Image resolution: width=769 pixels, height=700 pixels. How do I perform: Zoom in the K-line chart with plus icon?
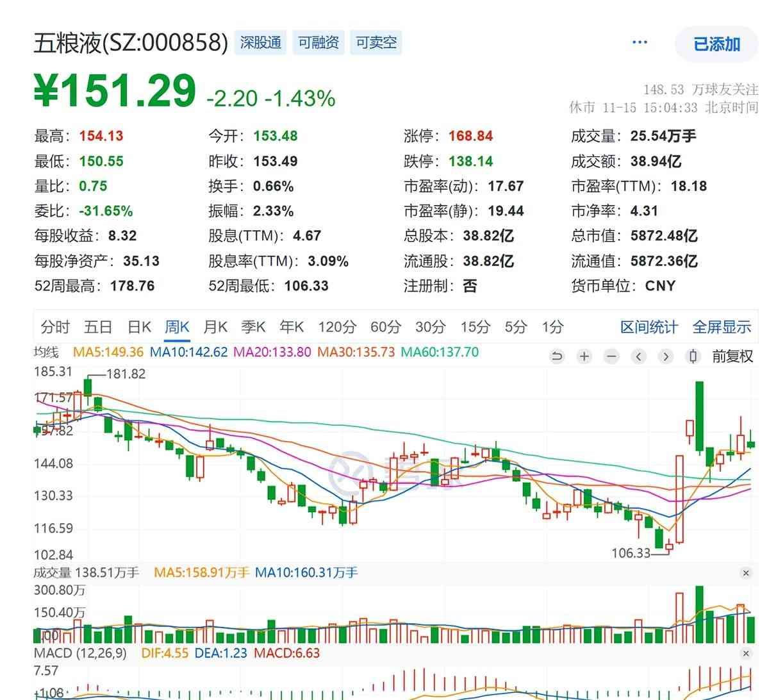[584, 356]
